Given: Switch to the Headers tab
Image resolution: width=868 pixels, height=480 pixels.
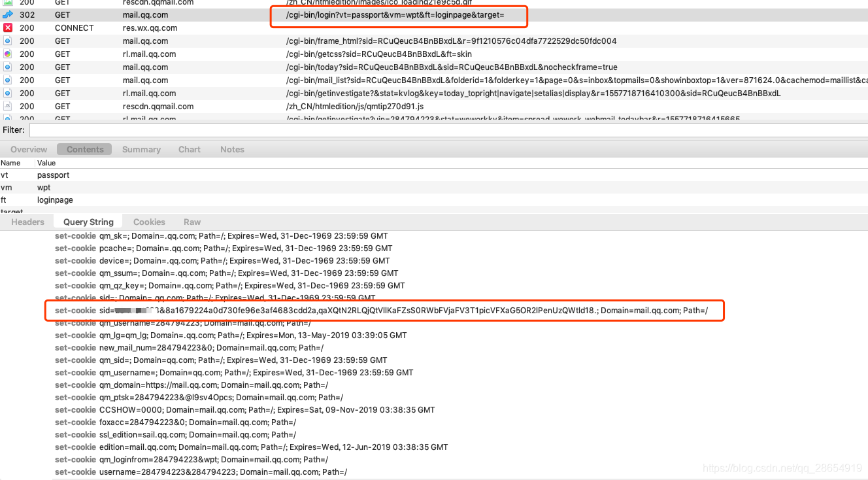Looking at the screenshot, I should pyautogui.click(x=27, y=222).
